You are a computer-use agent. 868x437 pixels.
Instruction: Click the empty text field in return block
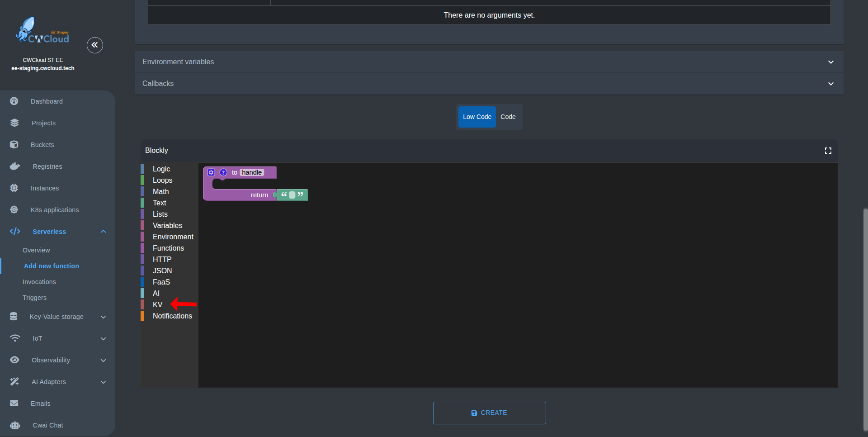coord(292,195)
